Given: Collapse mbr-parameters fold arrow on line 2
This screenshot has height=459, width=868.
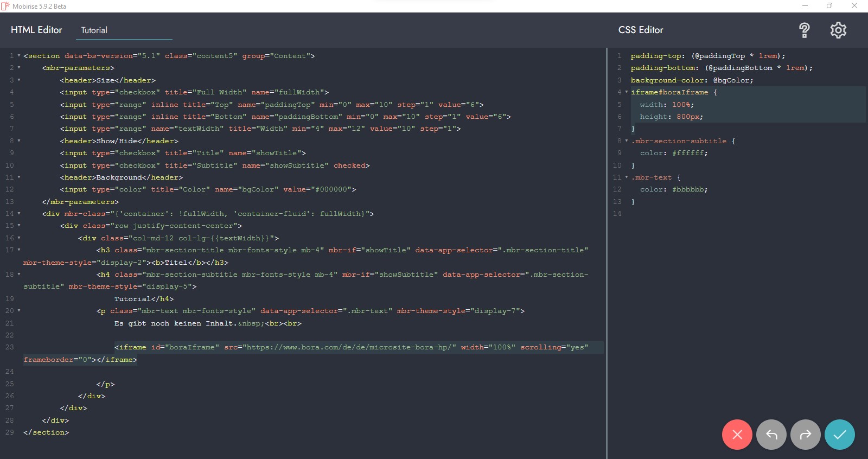Looking at the screenshot, I should (x=19, y=68).
